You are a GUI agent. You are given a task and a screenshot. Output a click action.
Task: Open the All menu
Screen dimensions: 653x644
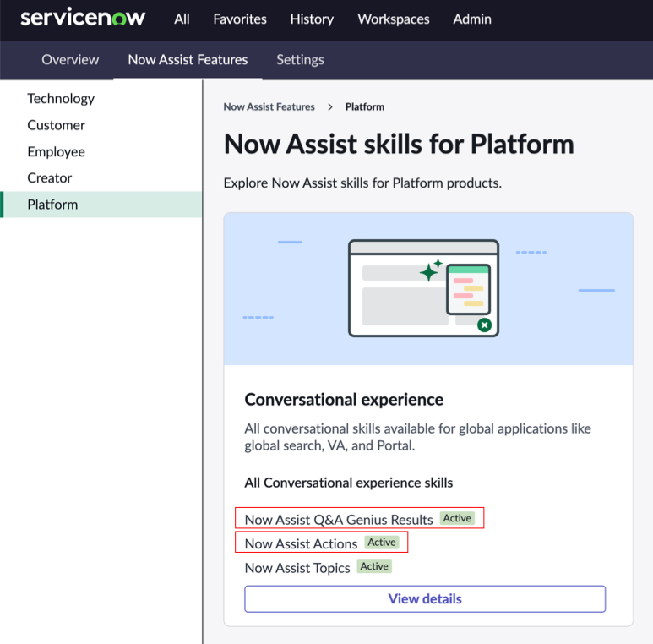pos(182,19)
